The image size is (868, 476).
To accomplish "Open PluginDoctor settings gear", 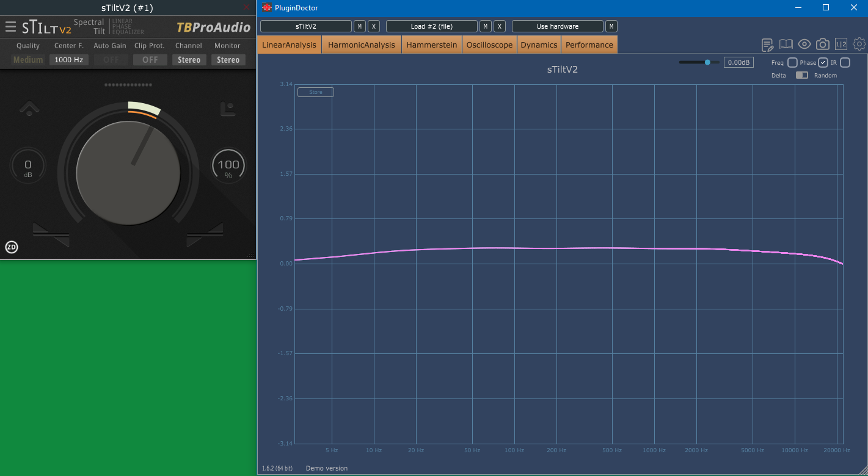I will (859, 44).
